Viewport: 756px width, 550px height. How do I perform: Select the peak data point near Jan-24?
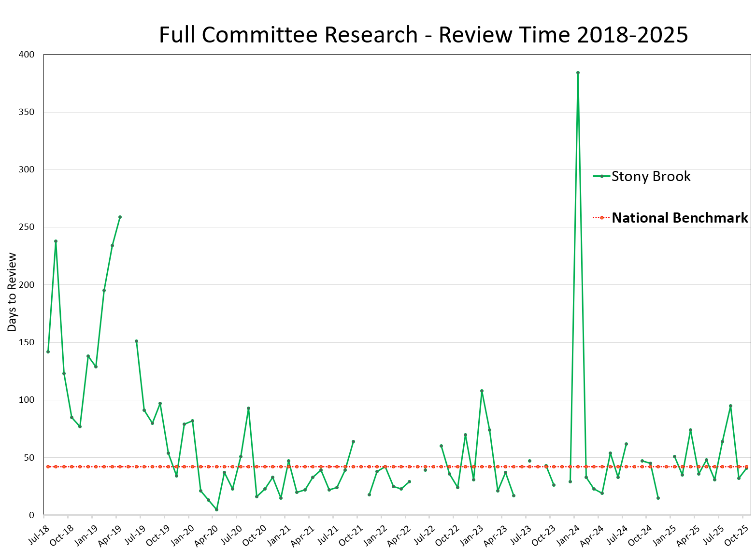click(x=578, y=72)
